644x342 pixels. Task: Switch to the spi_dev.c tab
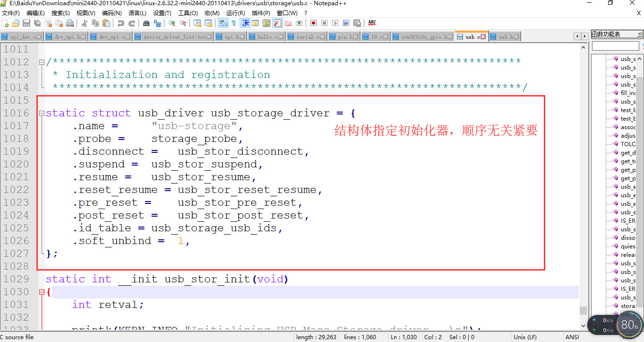23,36
